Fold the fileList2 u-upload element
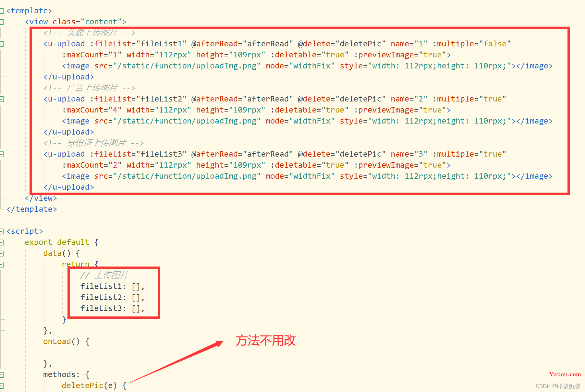Screen dimensions: 585x392 coord(2,99)
